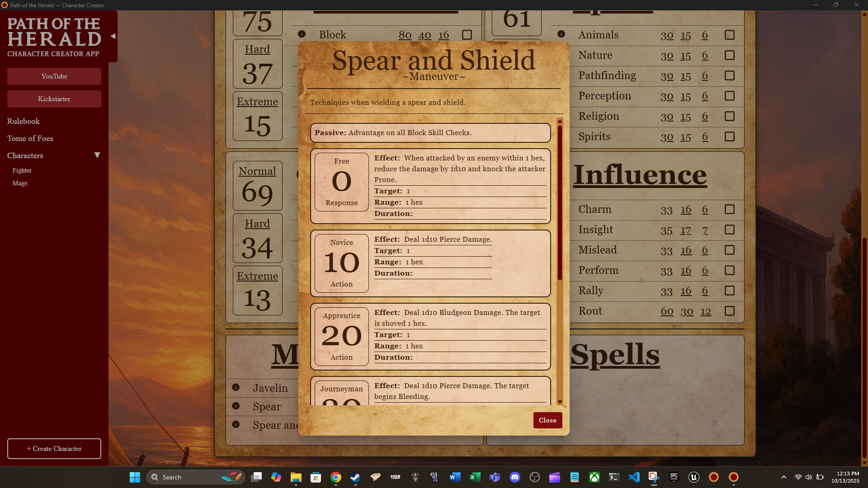Enable the Rout checkbox under Influence
Image resolution: width=868 pixels, height=488 pixels.
tap(729, 311)
